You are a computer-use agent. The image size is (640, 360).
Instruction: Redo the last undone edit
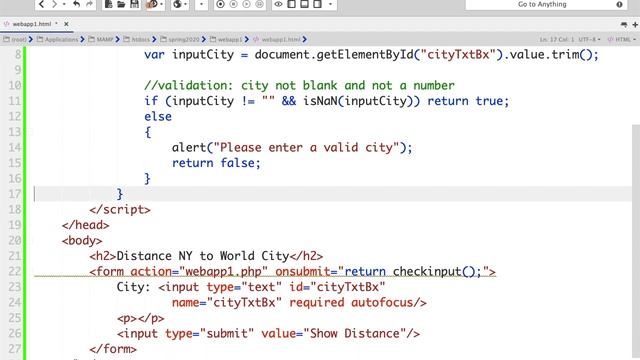[89, 4]
